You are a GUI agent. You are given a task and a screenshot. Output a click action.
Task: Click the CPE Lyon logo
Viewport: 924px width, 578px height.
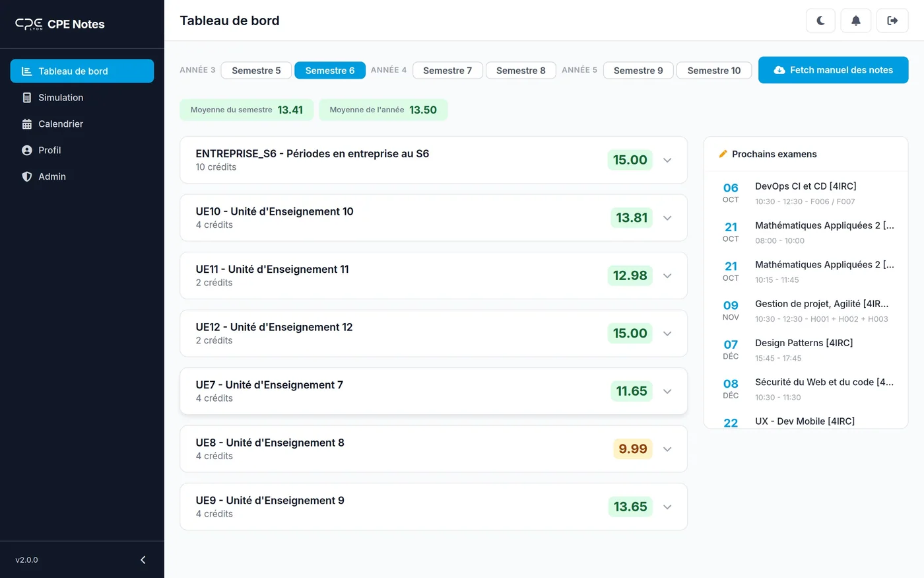pyautogui.click(x=29, y=24)
